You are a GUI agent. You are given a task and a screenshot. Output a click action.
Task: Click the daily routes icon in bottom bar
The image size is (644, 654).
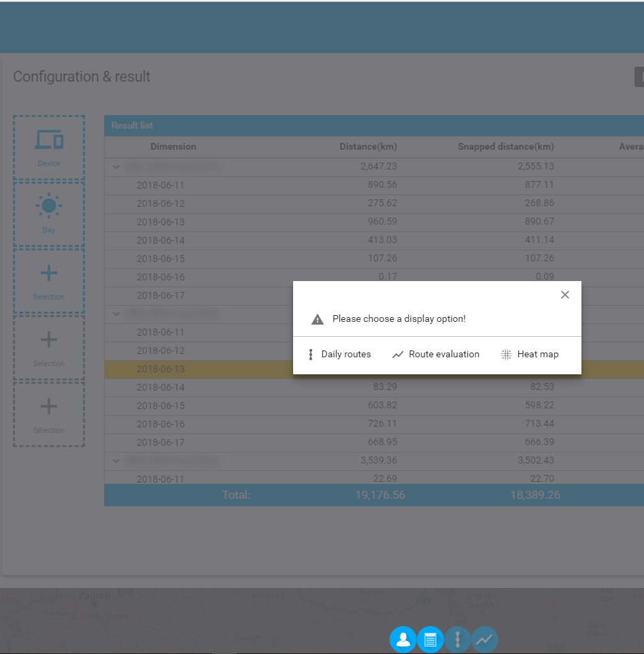[x=458, y=640]
